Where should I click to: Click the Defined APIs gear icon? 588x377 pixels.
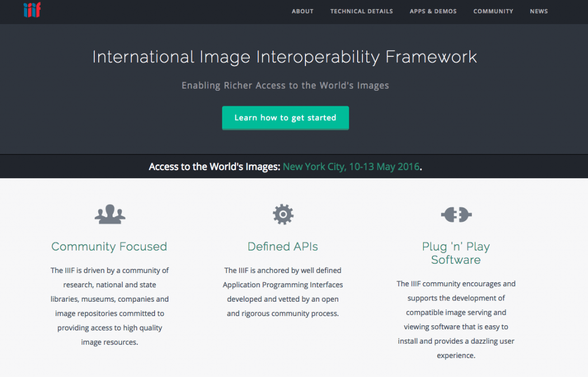[x=283, y=214]
